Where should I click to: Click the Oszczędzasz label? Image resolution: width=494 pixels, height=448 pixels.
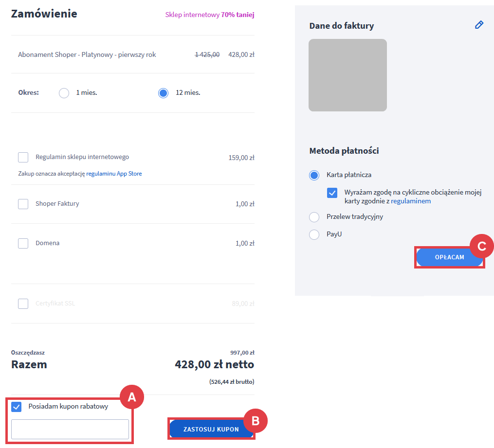point(28,353)
